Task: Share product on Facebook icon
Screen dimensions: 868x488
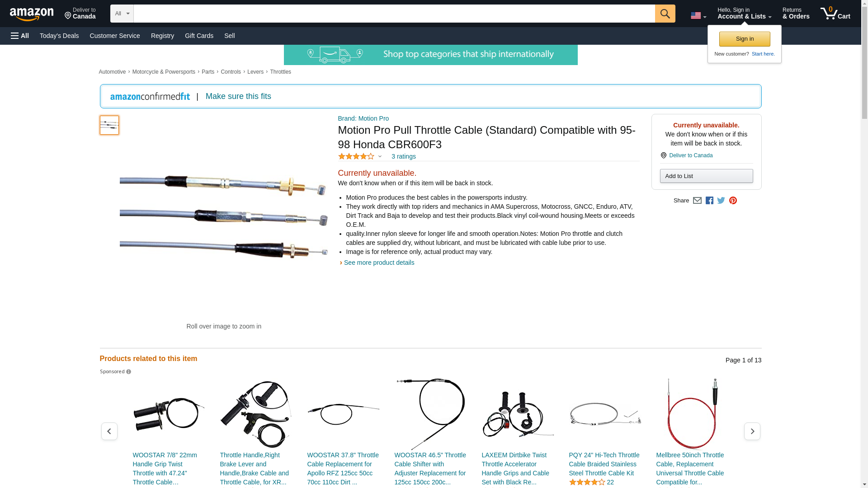Action: pos(709,201)
